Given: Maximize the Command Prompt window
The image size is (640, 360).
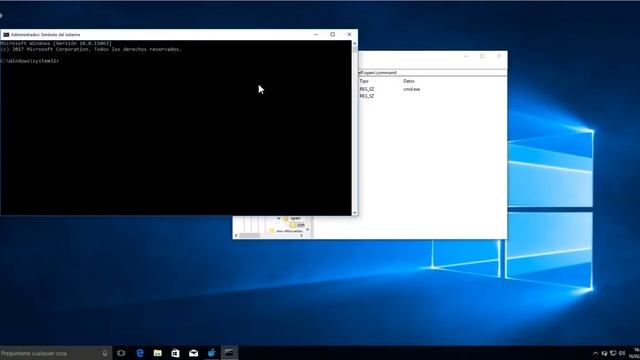Looking at the screenshot, I should [x=333, y=35].
